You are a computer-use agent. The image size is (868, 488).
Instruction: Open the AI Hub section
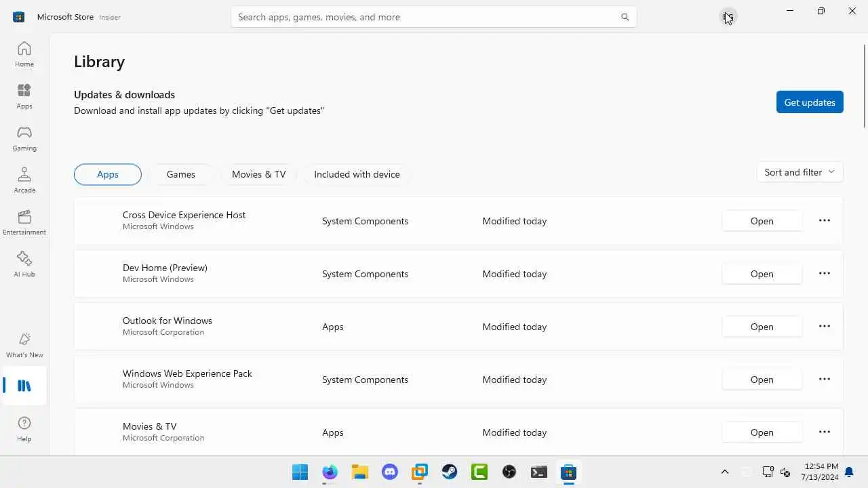(x=24, y=264)
